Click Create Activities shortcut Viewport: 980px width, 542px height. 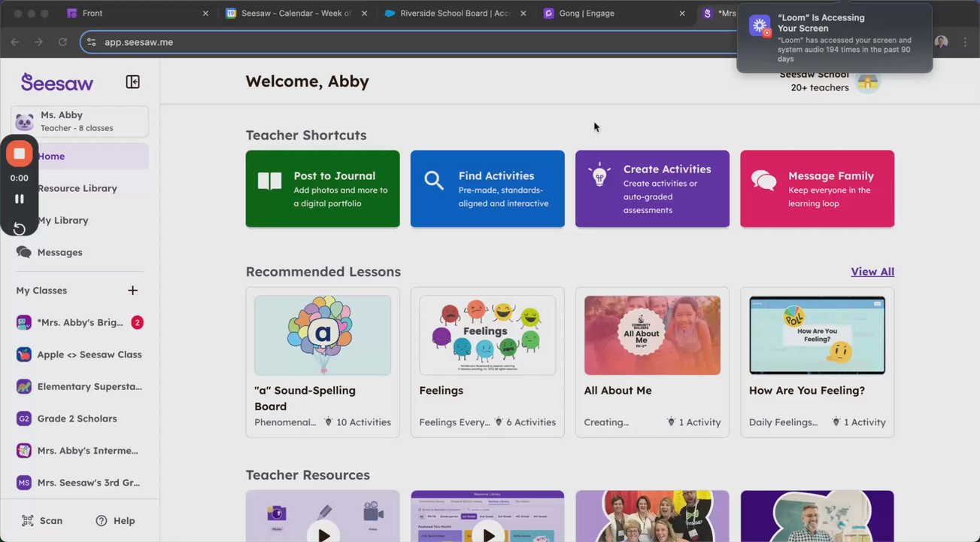coord(652,189)
